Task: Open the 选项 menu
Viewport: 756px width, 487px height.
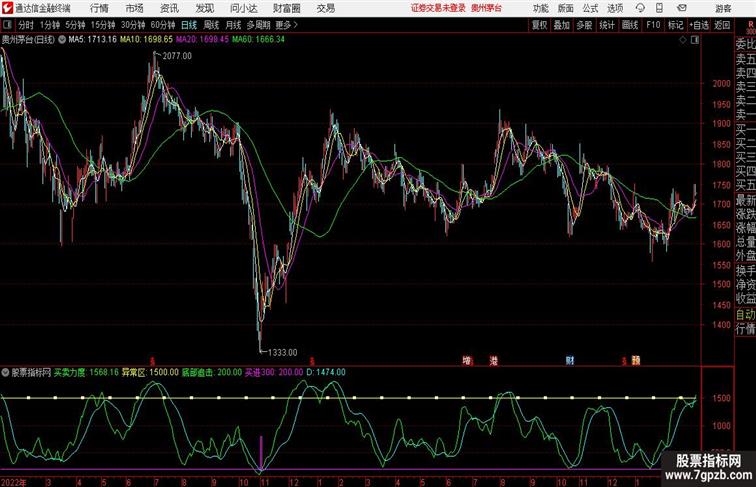Action: pos(615,8)
